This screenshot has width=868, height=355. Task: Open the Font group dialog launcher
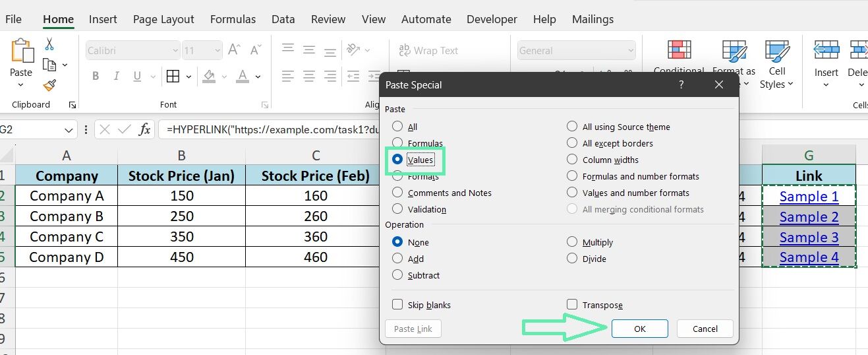[265, 105]
